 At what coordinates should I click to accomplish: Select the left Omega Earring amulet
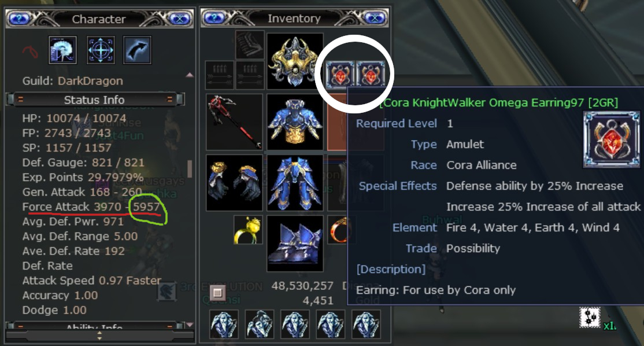340,75
